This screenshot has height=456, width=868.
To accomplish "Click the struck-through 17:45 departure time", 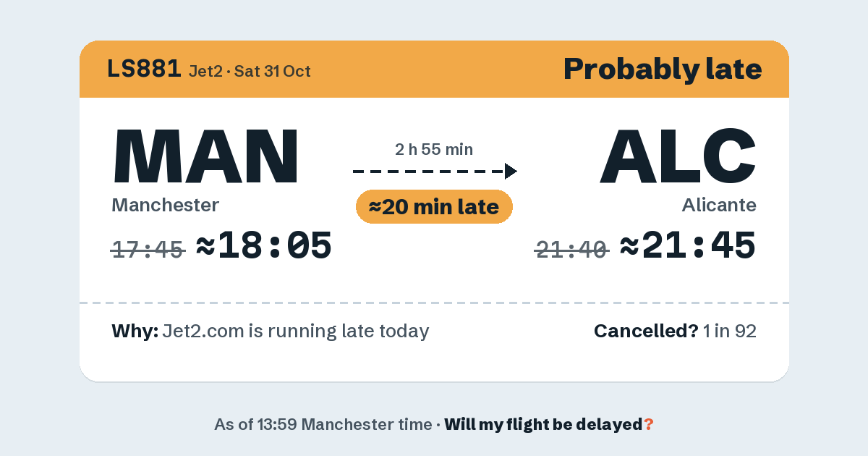I will coord(148,250).
